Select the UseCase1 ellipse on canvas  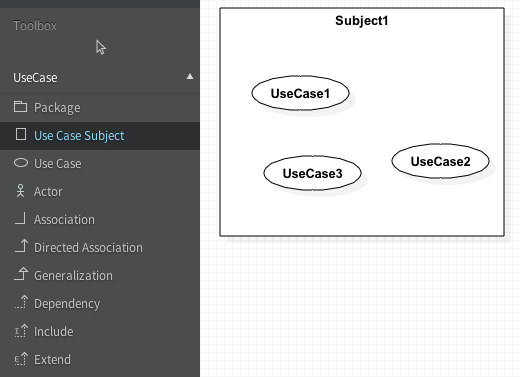[x=300, y=93]
